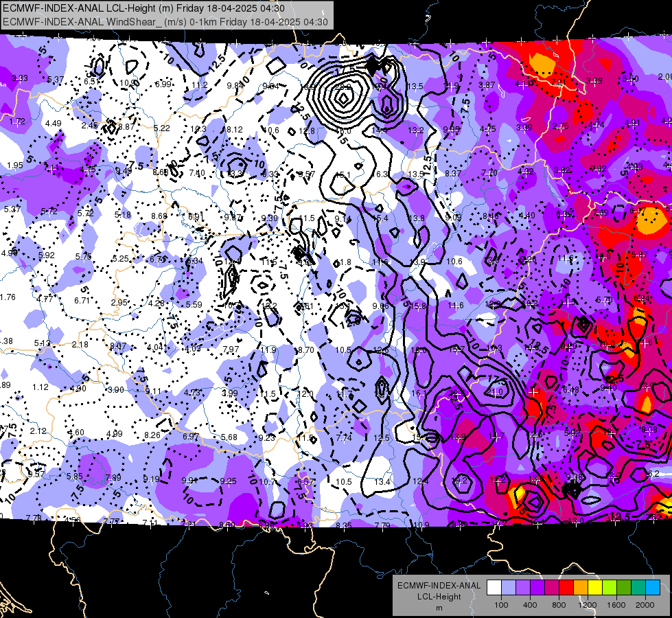Click the map value 3.90
The image size is (672, 618).
pyautogui.click(x=116, y=390)
